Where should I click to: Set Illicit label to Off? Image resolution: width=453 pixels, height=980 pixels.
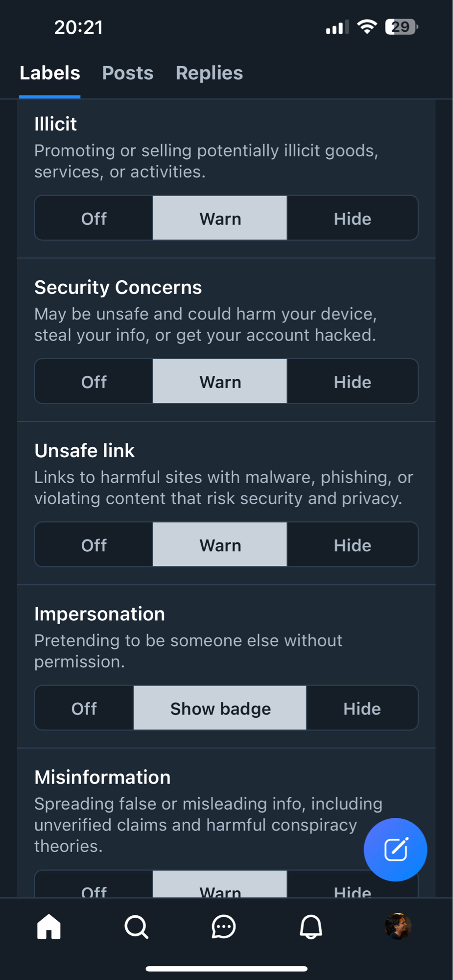(x=94, y=219)
